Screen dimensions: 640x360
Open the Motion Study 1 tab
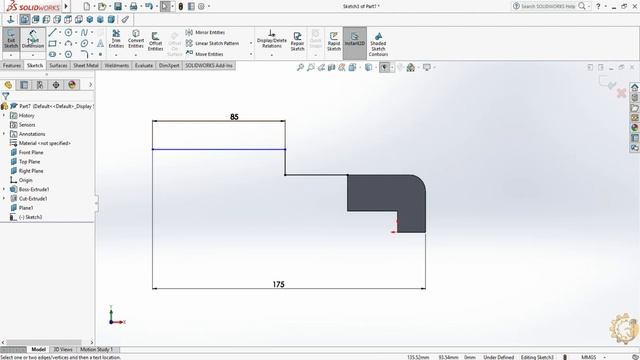click(x=96, y=349)
